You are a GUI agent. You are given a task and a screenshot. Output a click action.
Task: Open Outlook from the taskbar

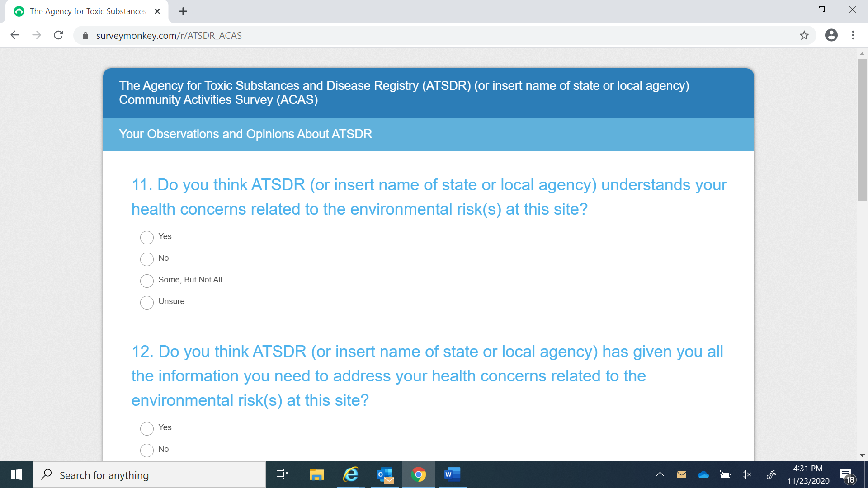tap(385, 474)
